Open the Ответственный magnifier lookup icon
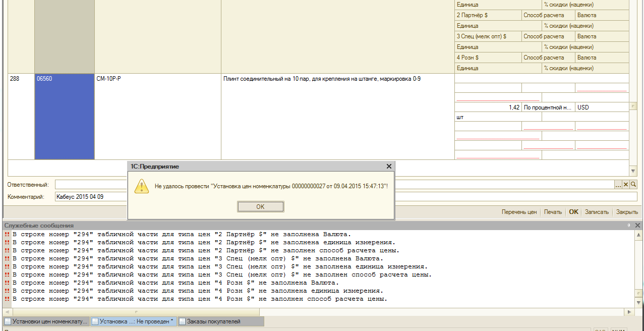 (x=633, y=185)
